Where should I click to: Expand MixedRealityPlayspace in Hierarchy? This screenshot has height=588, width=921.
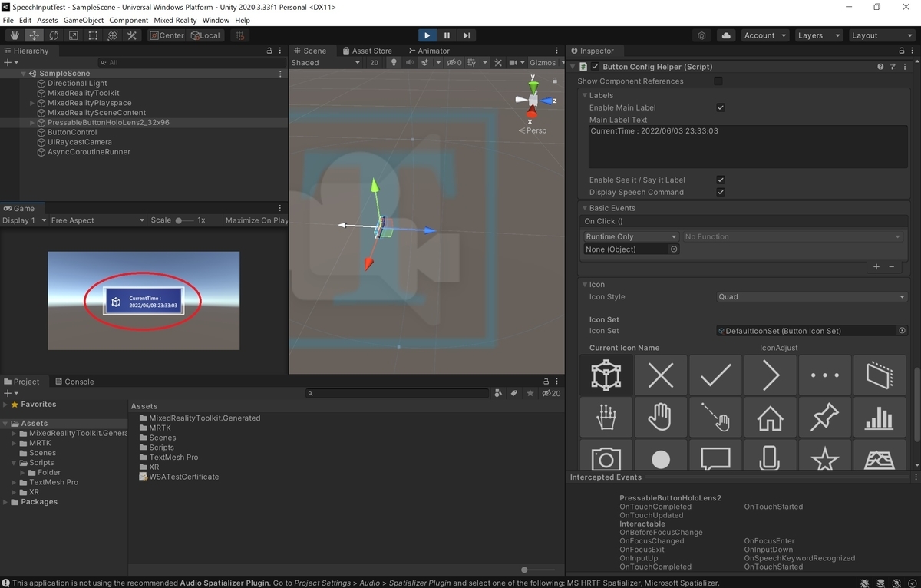(x=32, y=103)
